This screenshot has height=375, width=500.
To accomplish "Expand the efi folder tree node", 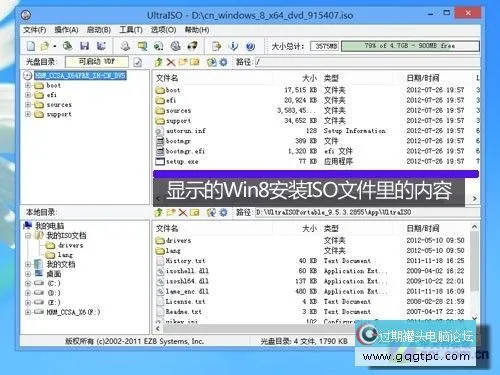I will click(x=28, y=95).
